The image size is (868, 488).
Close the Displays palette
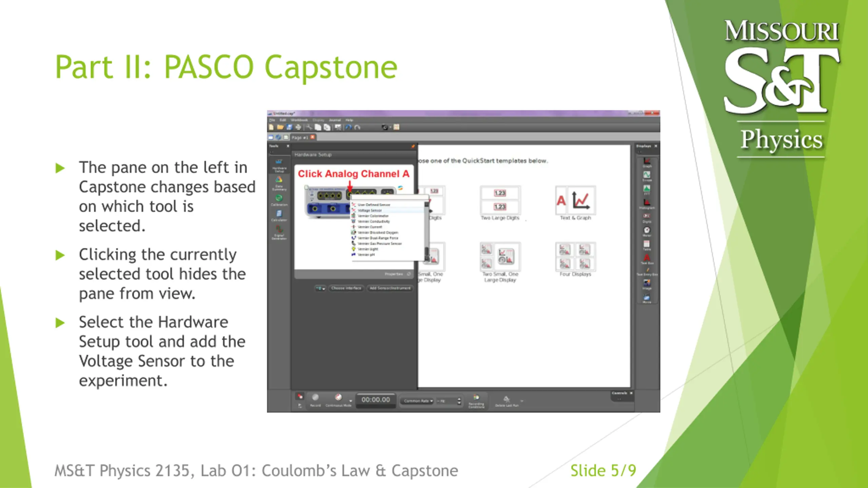pyautogui.click(x=655, y=146)
